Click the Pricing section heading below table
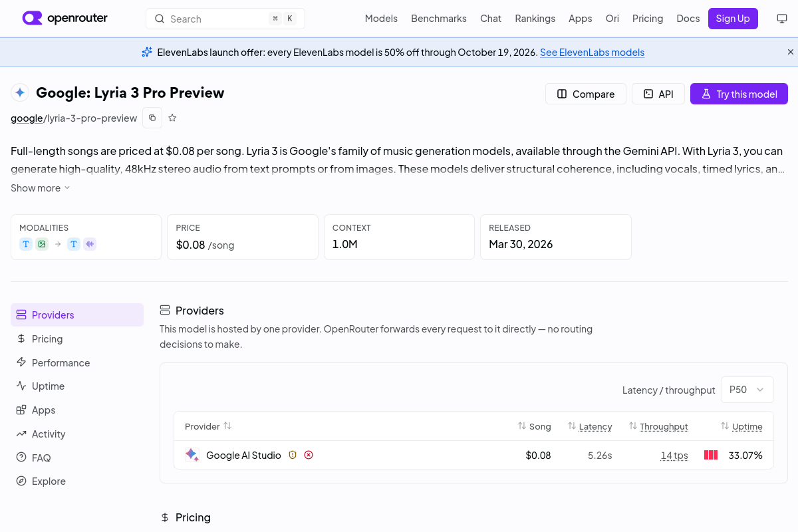 (193, 517)
